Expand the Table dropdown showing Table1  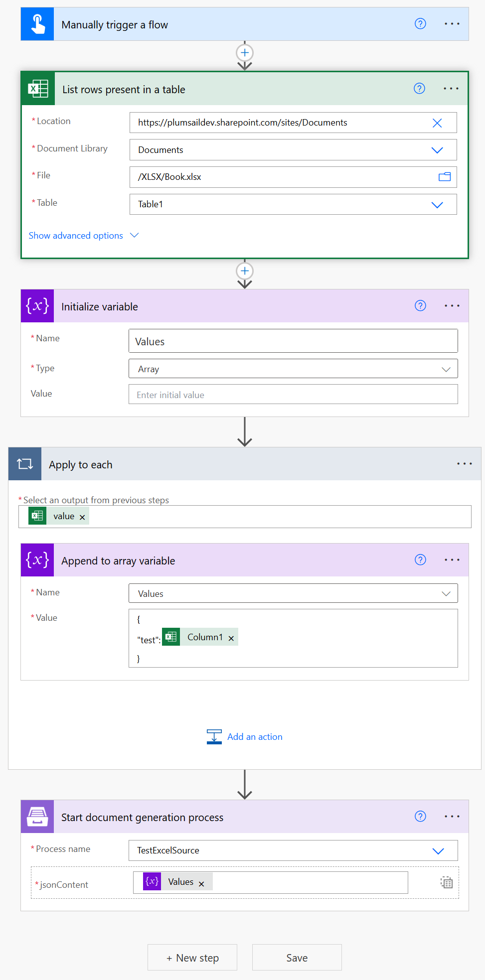437,205
